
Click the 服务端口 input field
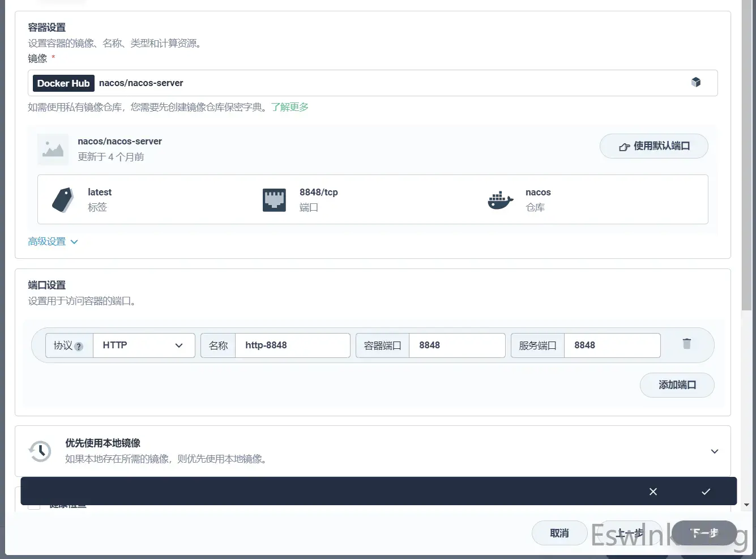click(612, 345)
